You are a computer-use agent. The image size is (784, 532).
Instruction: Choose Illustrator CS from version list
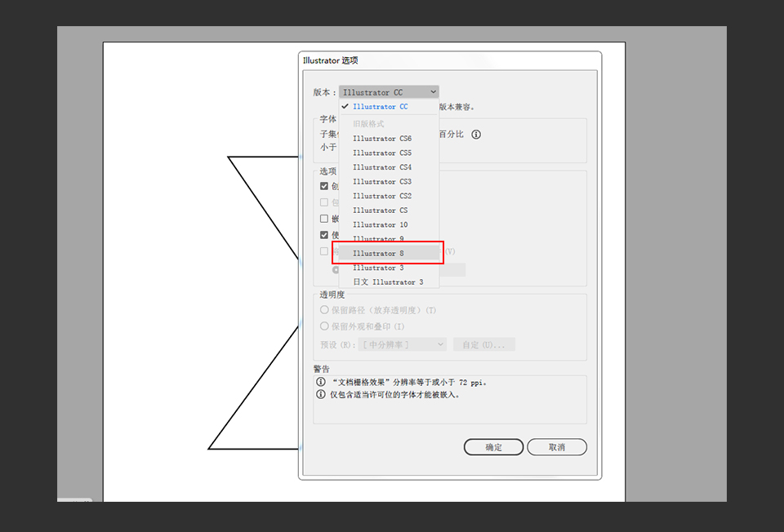[389, 211]
